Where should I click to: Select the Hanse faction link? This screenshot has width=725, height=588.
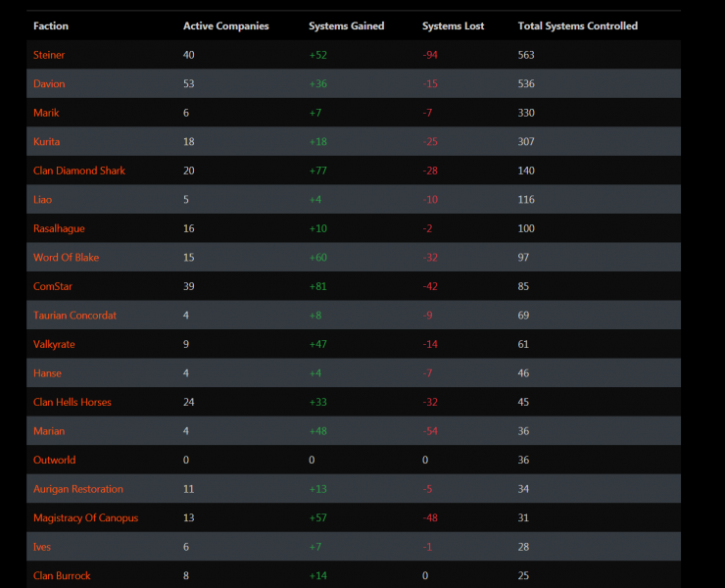pos(47,373)
